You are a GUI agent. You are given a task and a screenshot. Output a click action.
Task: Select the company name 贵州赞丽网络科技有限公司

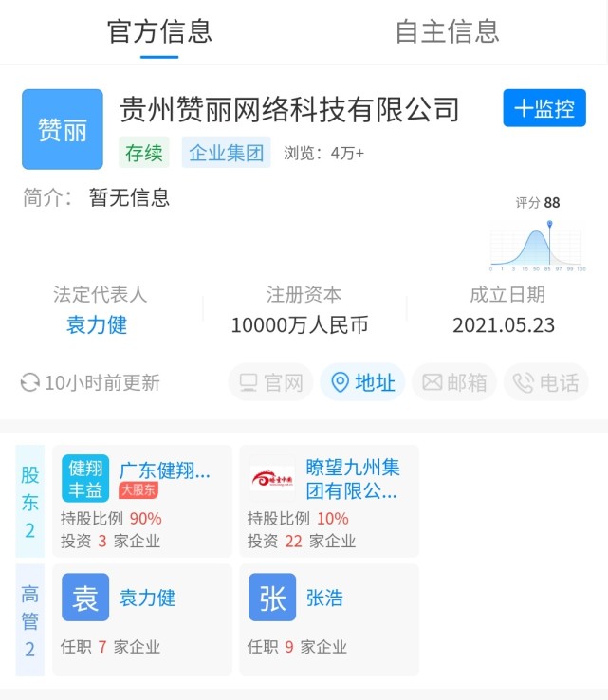(289, 109)
